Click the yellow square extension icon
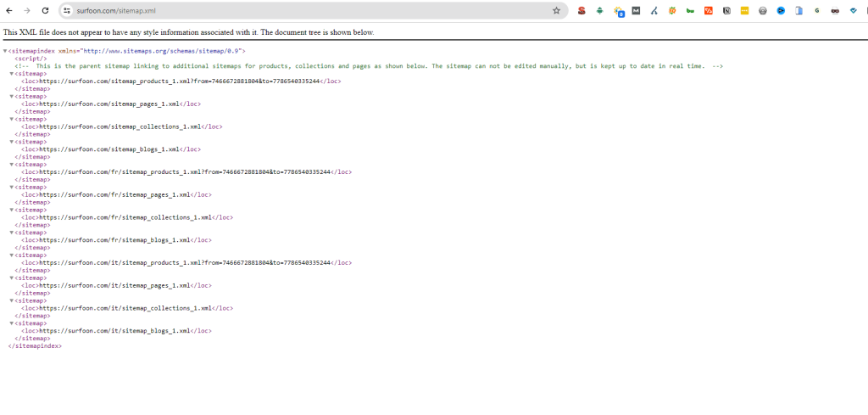The height and width of the screenshot is (415, 868). point(745,11)
